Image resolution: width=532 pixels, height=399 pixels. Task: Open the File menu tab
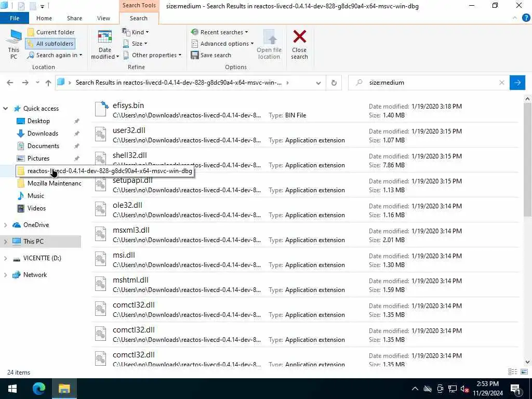tap(14, 18)
